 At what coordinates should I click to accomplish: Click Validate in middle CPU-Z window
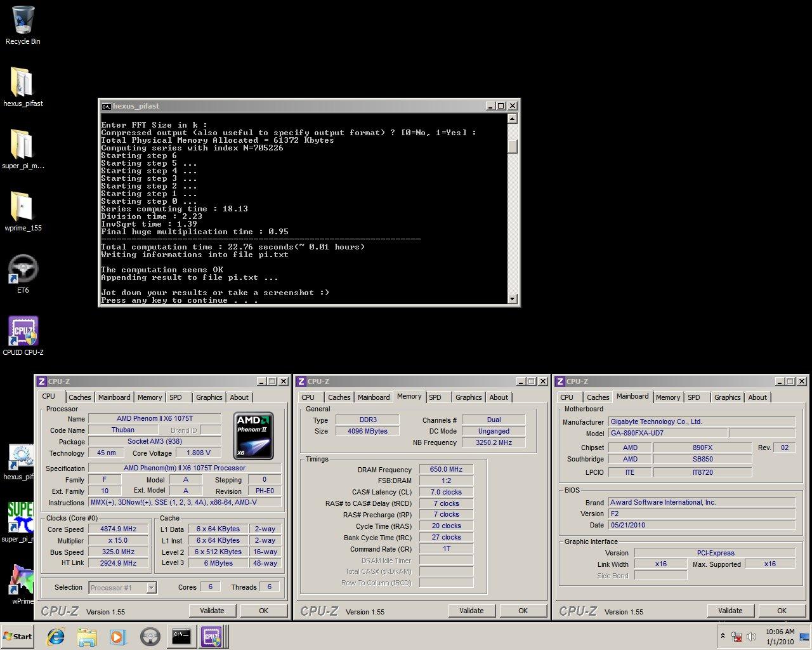tap(471, 611)
